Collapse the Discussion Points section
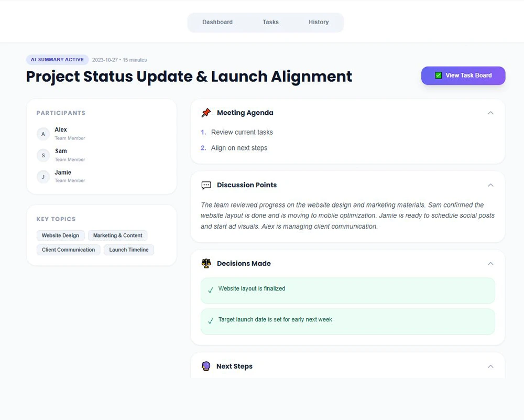This screenshot has height=420, width=524. click(490, 185)
